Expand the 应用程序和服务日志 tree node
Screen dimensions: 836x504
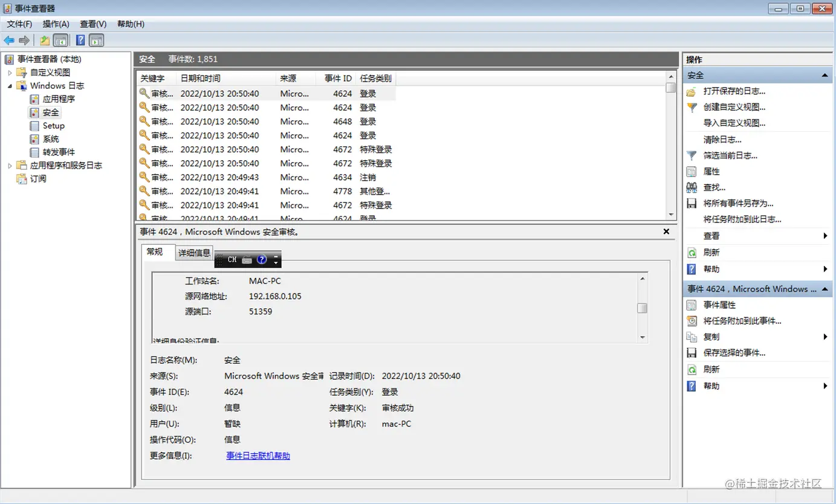(x=10, y=166)
